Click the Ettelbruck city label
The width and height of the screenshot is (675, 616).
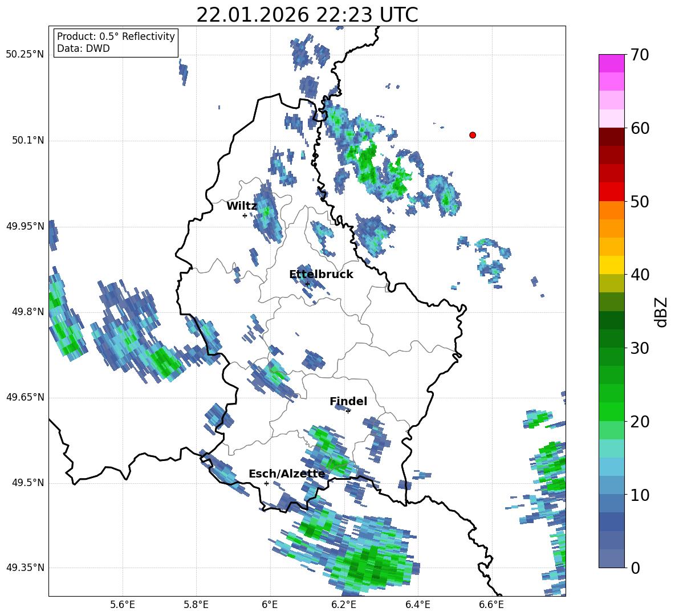(x=321, y=275)
